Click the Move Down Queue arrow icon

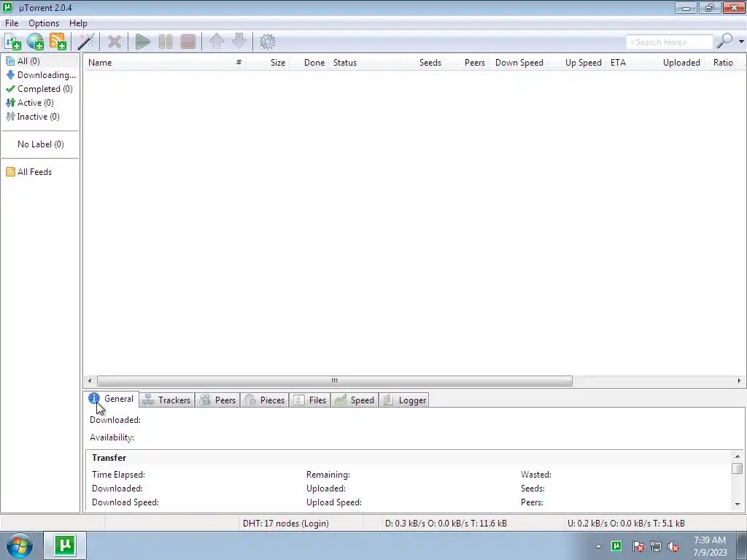pyautogui.click(x=239, y=42)
